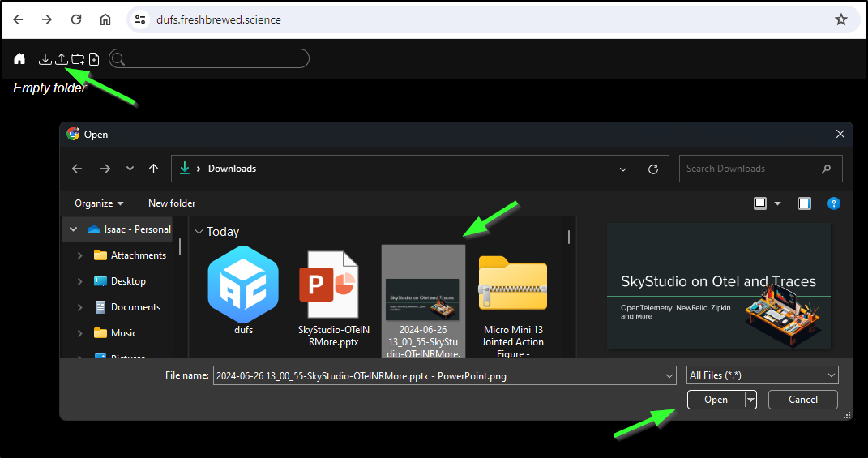Viewport: 868px width, 458px height.
Task: Select SkyStudio-OTelNRMore.pptx file
Action: pos(333,299)
